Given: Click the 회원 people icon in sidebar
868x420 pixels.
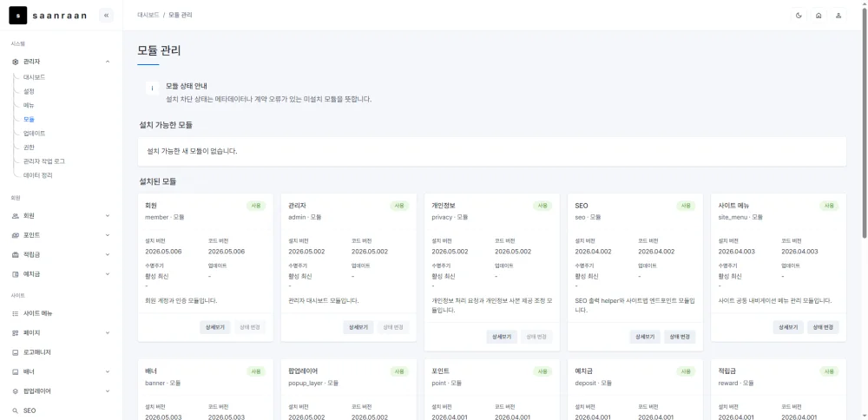Looking at the screenshot, I should point(16,216).
